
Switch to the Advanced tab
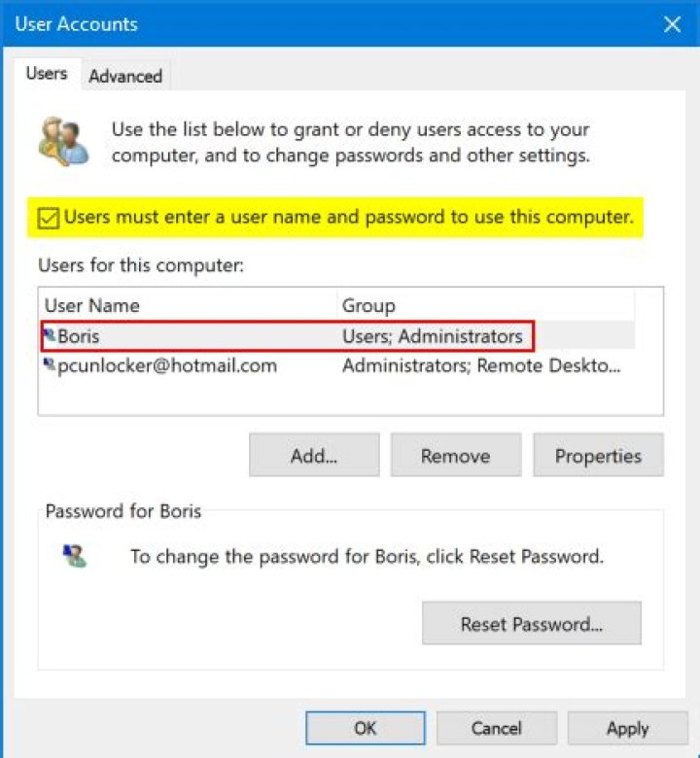coord(125,76)
